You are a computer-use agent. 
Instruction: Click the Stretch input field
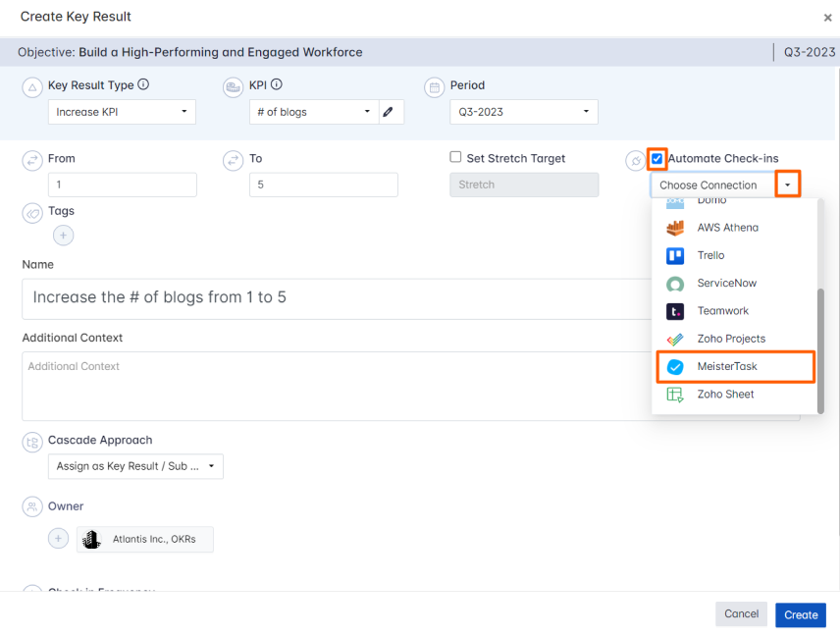[524, 185]
